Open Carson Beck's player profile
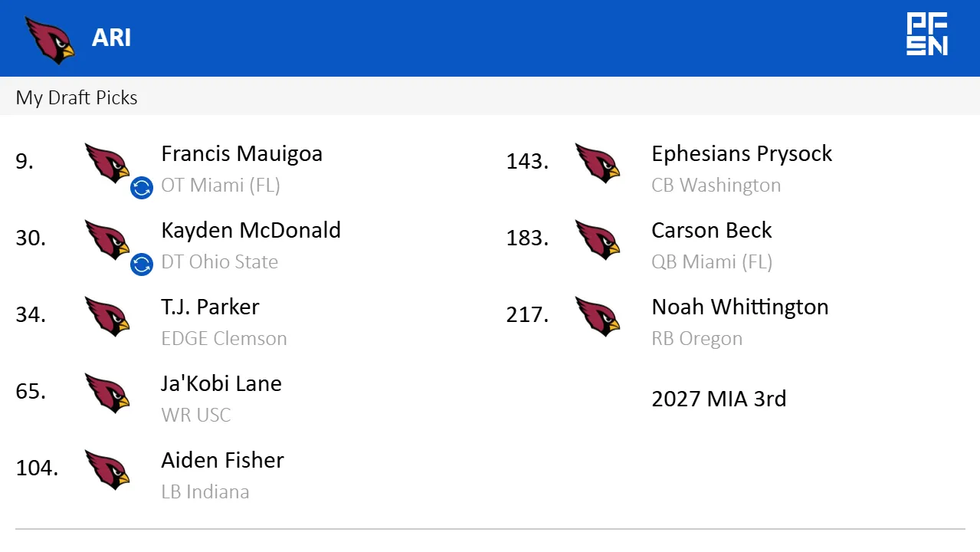This screenshot has height=552, width=980. click(711, 230)
